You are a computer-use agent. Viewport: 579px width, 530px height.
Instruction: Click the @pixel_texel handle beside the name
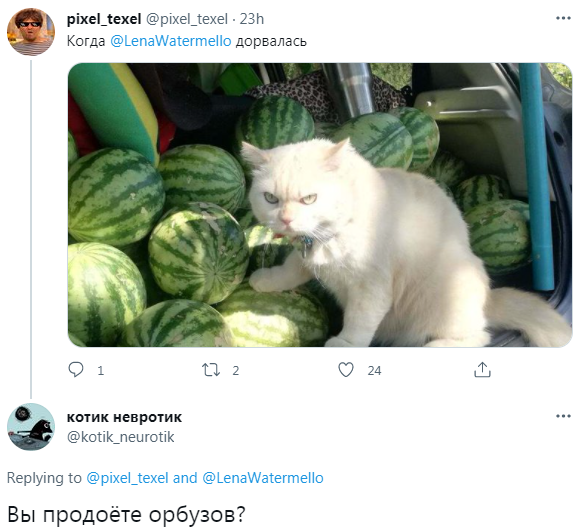(187, 19)
